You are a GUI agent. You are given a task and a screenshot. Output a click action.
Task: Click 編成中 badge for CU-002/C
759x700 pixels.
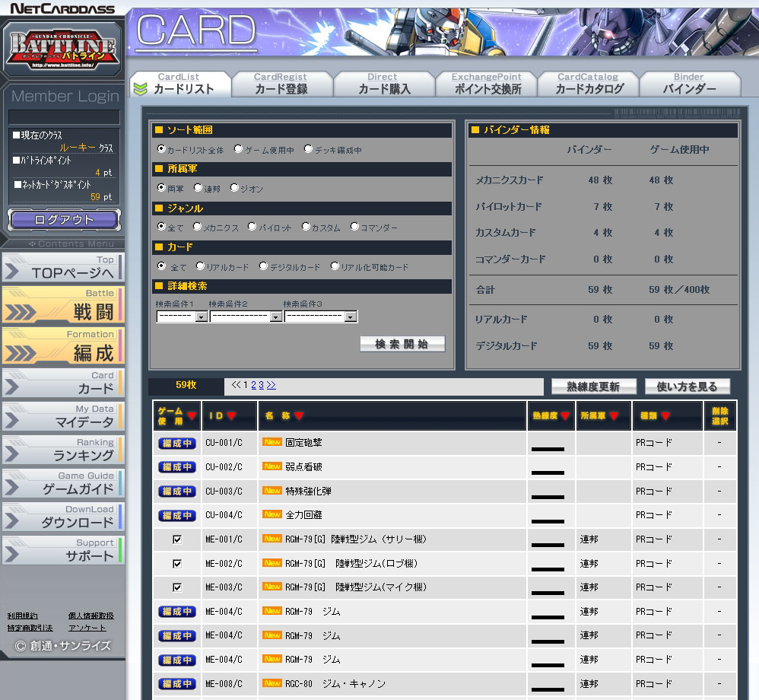click(x=177, y=467)
